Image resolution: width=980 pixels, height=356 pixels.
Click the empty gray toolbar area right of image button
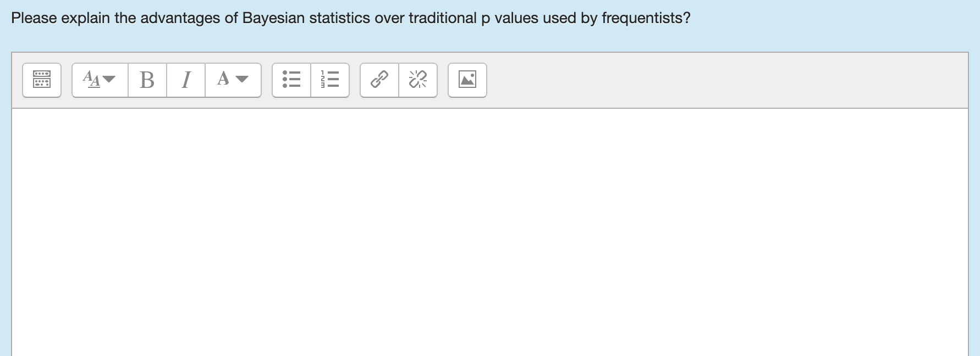click(x=715, y=80)
